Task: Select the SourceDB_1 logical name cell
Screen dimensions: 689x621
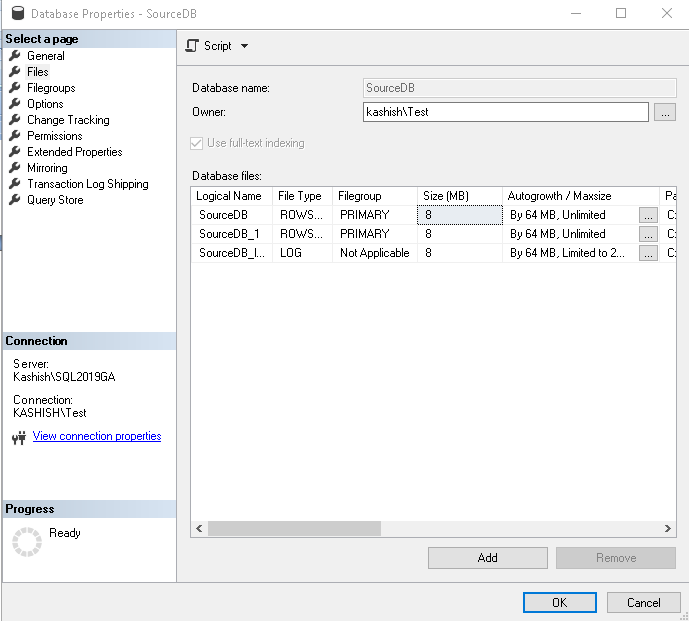Action: click(x=232, y=234)
